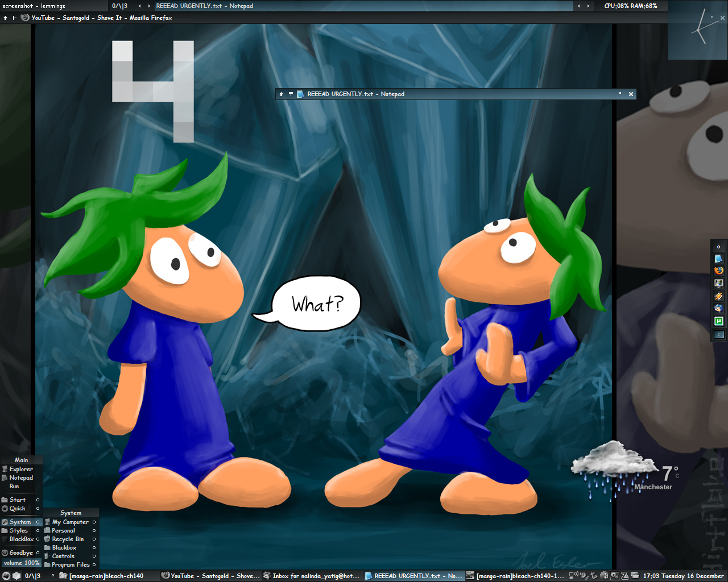Click the small circle atop side dock

pos(718,247)
